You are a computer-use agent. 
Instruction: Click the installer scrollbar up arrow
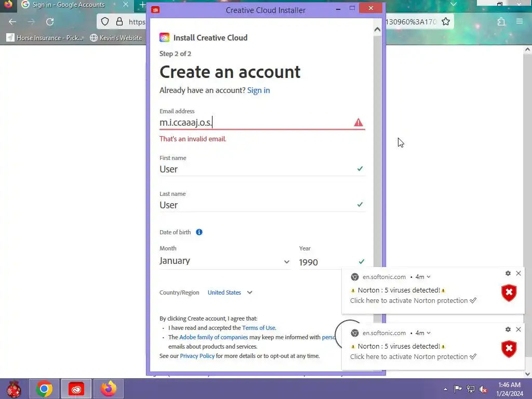pos(377,30)
